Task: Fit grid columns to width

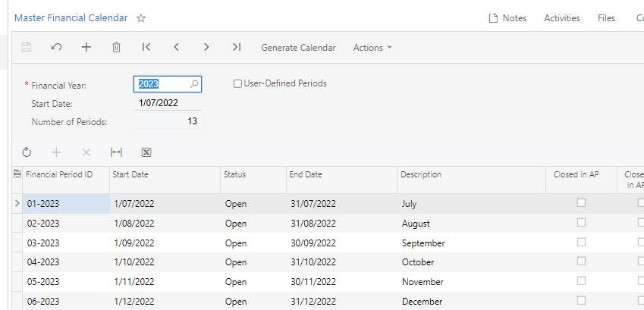Action: coord(116,152)
